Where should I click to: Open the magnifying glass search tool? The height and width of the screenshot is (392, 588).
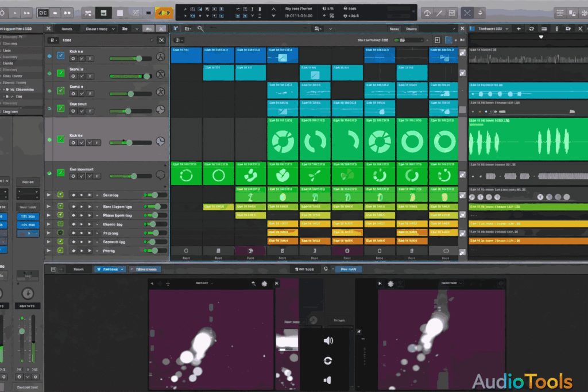(199, 27)
